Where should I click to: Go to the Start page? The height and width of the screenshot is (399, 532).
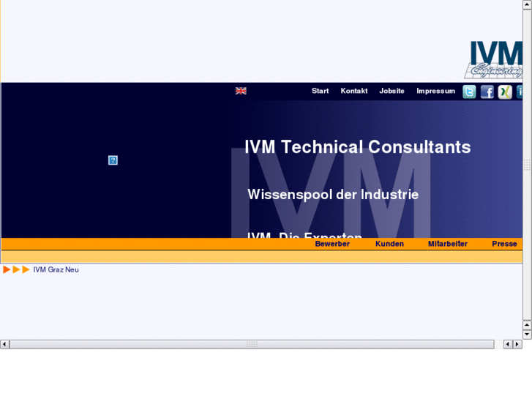click(x=321, y=91)
